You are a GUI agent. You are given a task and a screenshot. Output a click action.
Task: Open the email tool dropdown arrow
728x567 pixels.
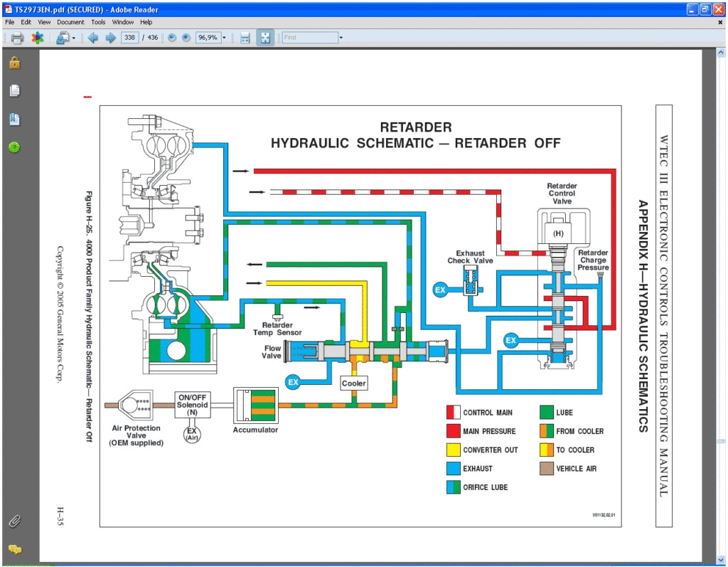point(75,37)
